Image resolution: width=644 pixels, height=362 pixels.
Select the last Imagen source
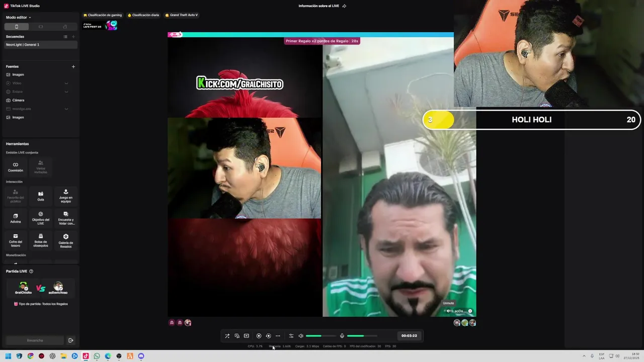[x=18, y=117]
